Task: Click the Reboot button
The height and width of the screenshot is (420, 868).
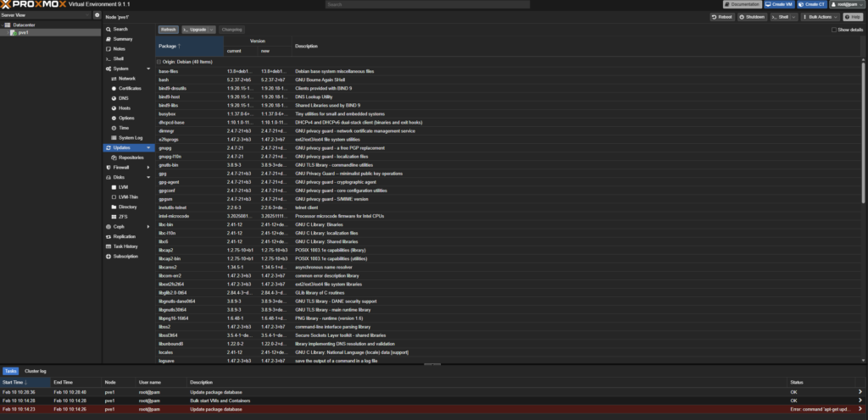Action: click(x=722, y=17)
